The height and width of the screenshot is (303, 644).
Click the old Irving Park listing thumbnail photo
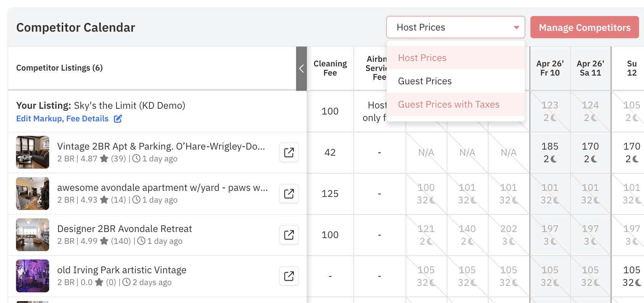point(32,276)
